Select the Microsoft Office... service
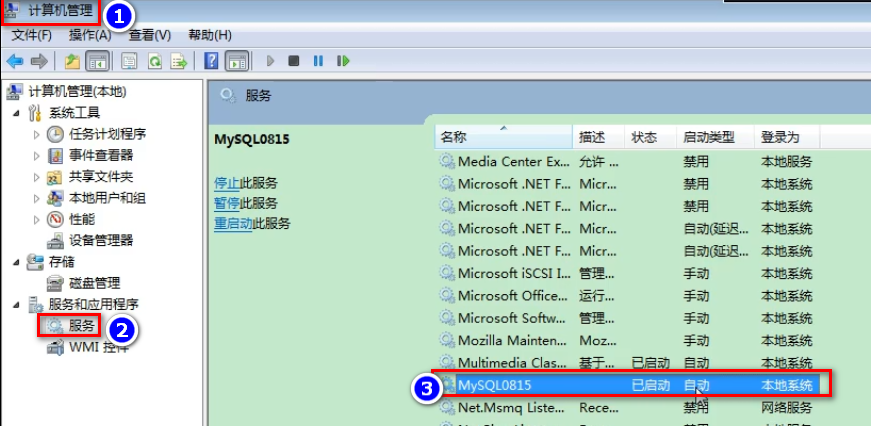Image resolution: width=871 pixels, height=426 pixels. (511, 295)
